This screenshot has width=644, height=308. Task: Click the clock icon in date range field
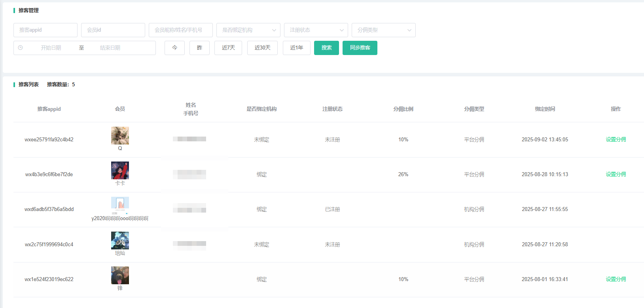[x=21, y=48]
